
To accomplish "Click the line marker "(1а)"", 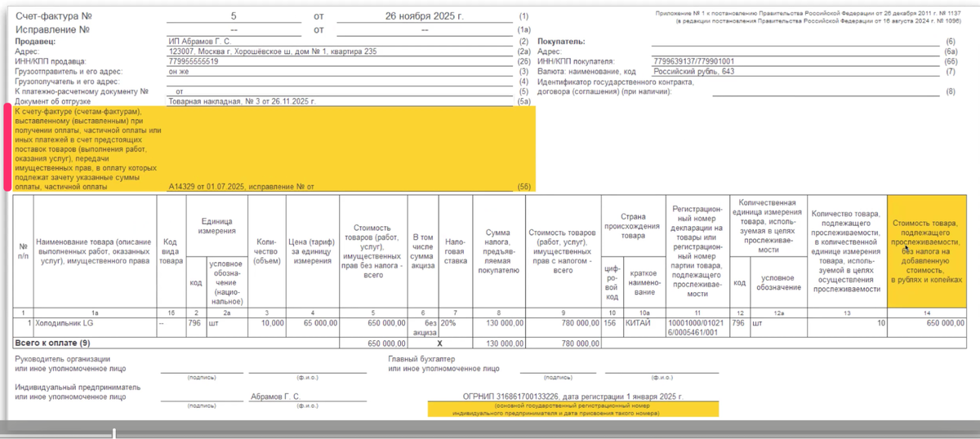I will pyautogui.click(x=523, y=29).
